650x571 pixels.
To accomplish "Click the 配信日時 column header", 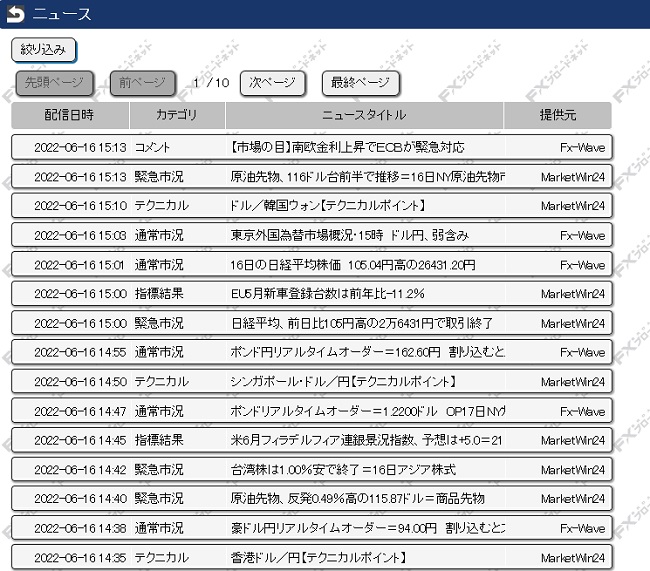I will 70,115.
